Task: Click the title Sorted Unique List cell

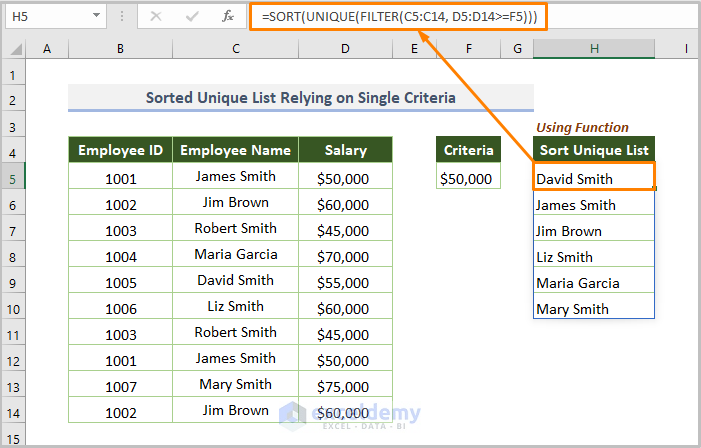Action: [x=300, y=98]
